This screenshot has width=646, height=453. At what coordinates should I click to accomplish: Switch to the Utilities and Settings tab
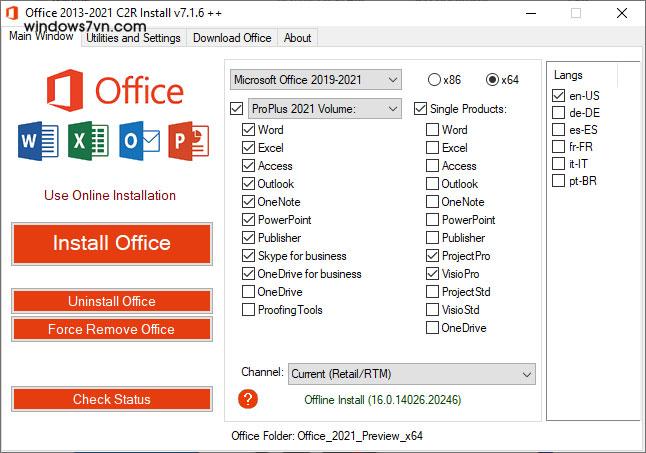[133, 38]
